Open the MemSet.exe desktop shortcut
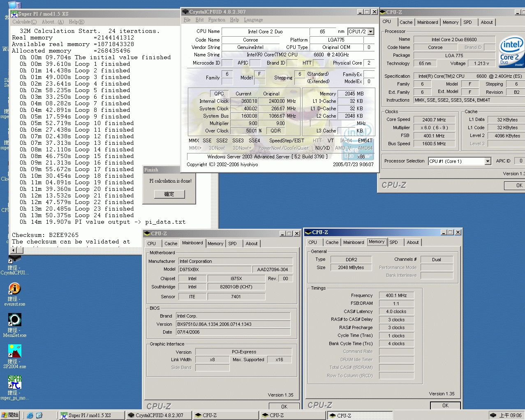 (14, 325)
